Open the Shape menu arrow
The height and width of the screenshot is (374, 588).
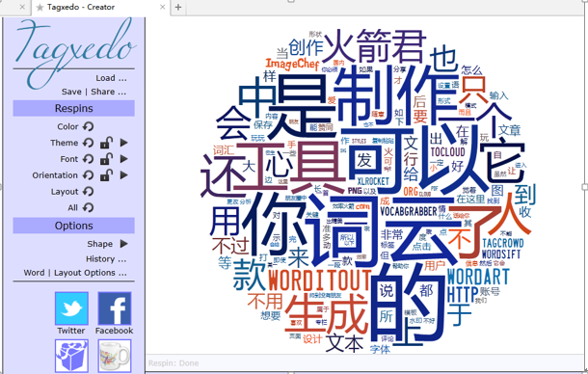[x=124, y=244]
